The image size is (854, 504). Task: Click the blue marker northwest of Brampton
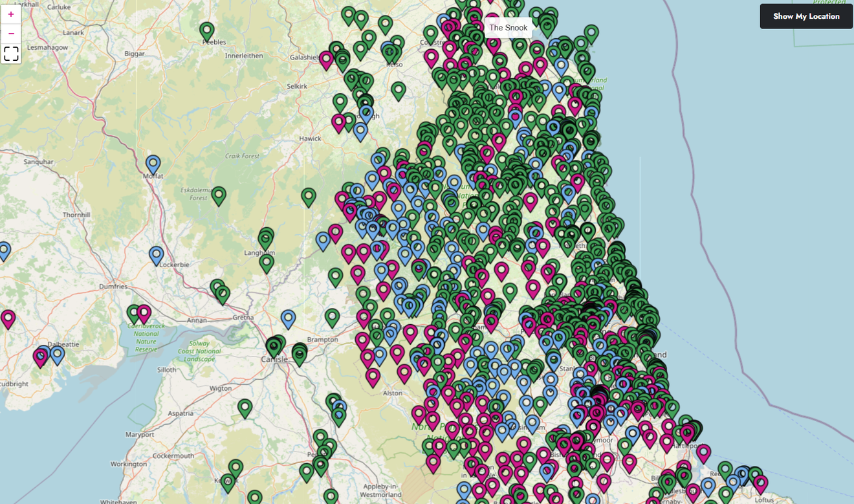pos(288,318)
